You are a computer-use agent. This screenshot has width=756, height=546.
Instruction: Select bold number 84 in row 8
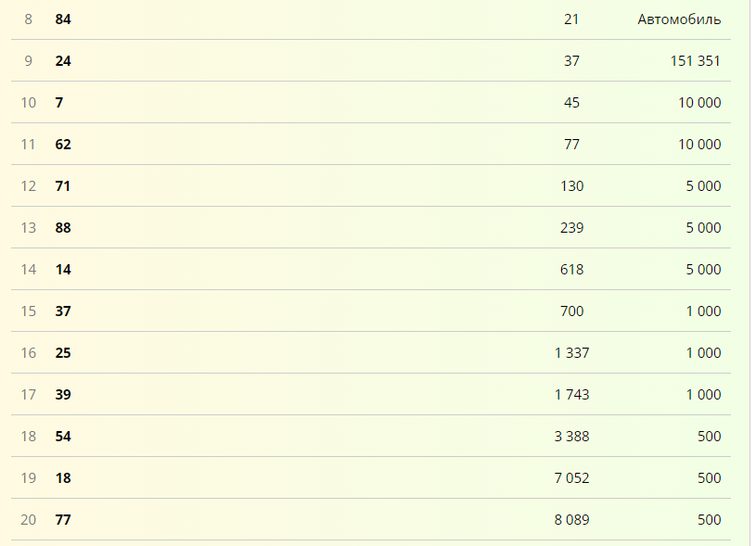coord(63,19)
